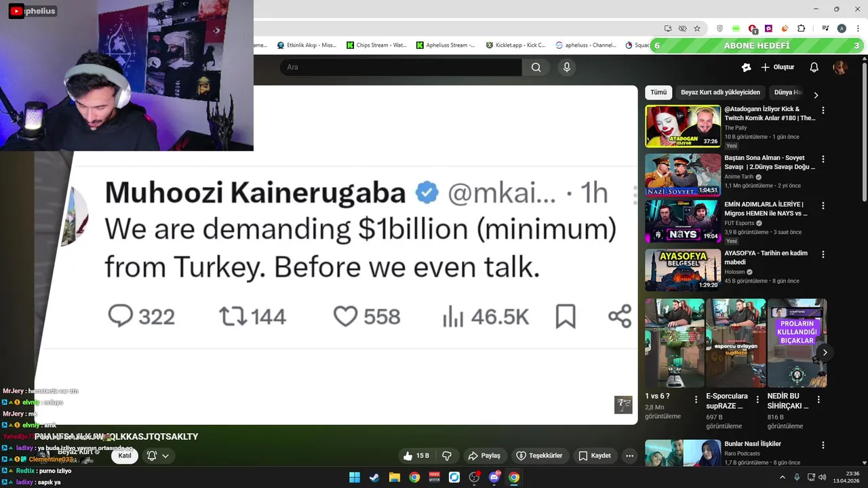Image resolution: width=868 pixels, height=488 pixels.
Task: Advance Shorts shelf with right arrow
Action: point(825,352)
